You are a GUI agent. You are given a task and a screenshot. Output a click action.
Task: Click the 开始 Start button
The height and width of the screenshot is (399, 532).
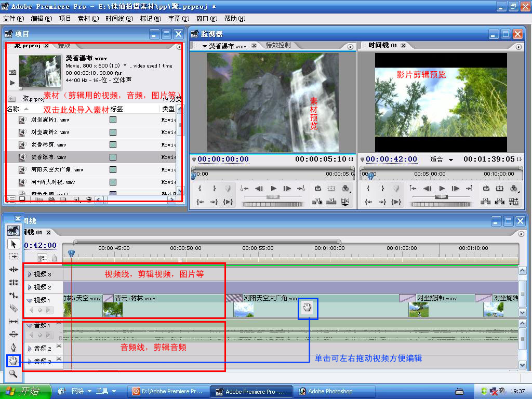coord(25,391)
